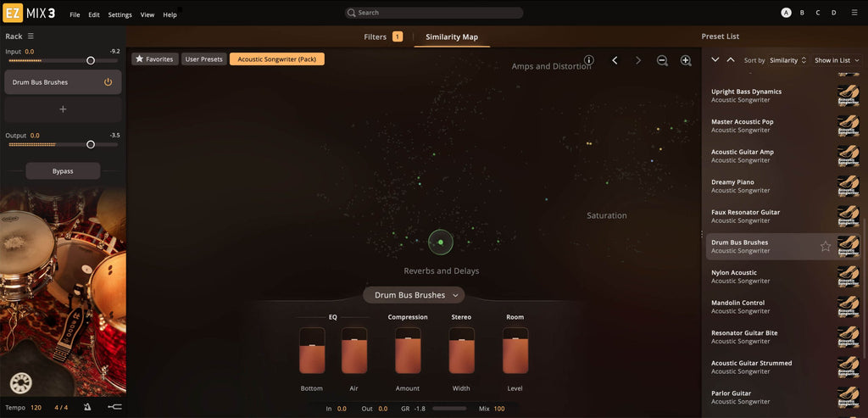
Task: Click the EZ Mix 3 logo
Action: pos(29,14)
